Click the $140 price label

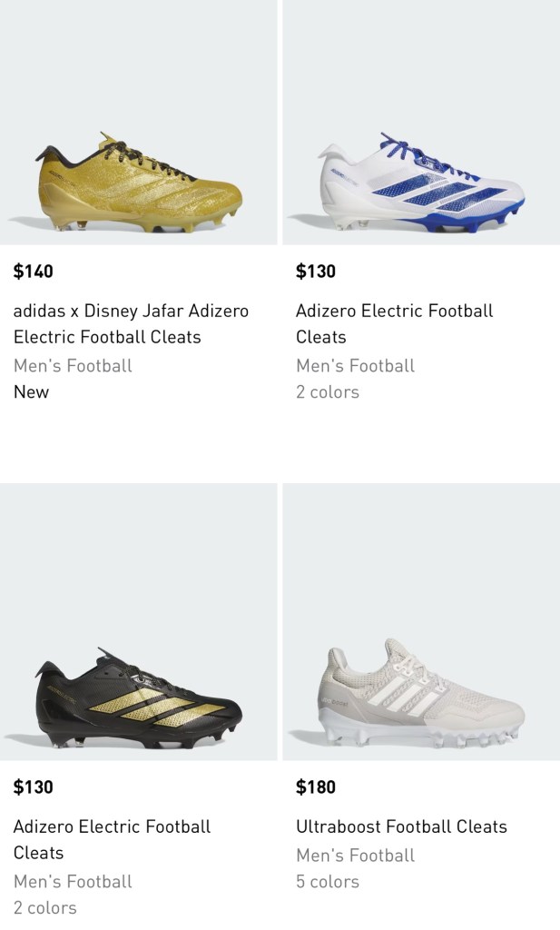point(34,271)
